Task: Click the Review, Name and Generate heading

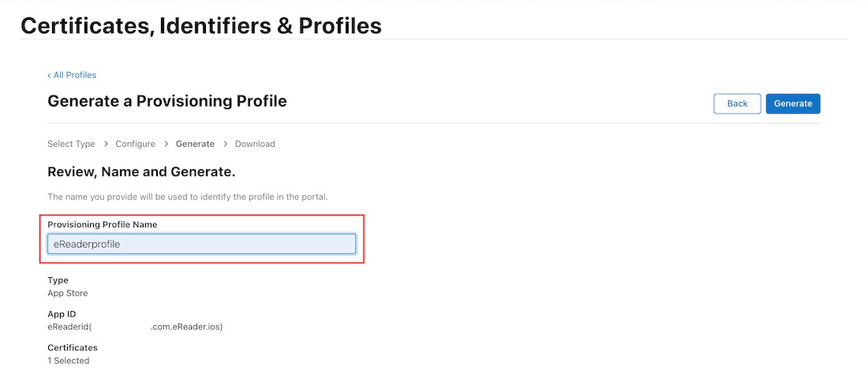Action: 141,171
